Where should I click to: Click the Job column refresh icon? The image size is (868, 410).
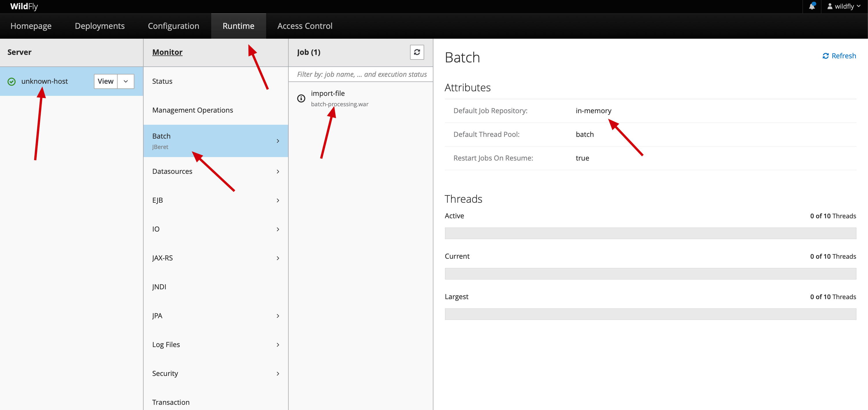pyautogui.click(x=417, y=52)
